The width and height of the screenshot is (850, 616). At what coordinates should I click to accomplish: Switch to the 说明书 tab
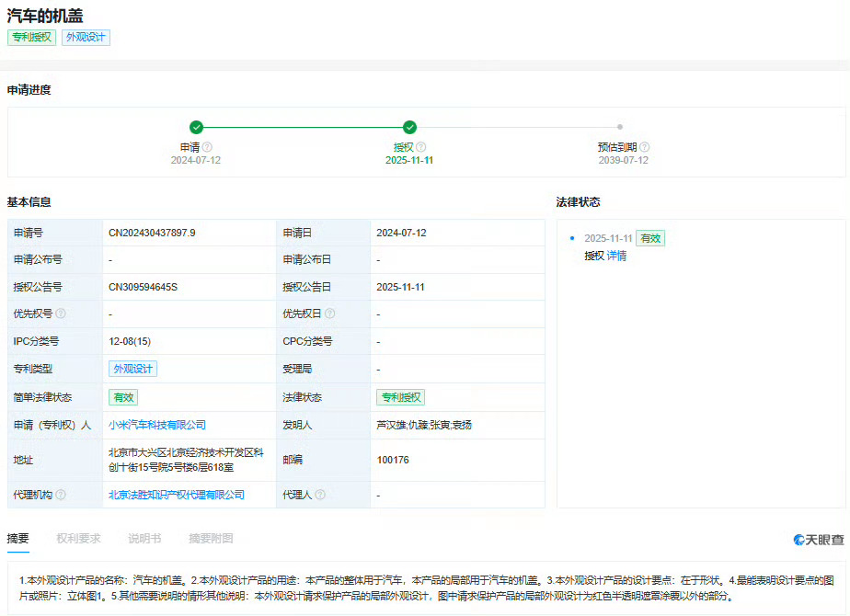point(144,538)
